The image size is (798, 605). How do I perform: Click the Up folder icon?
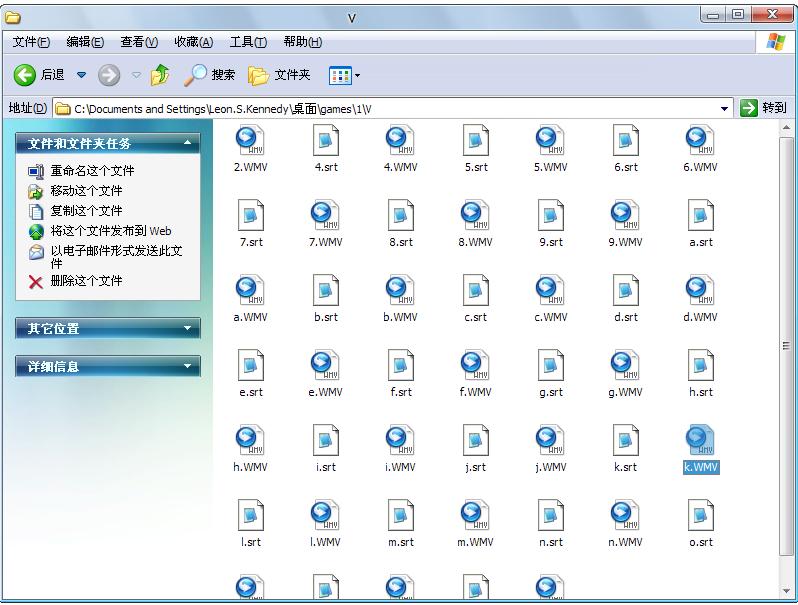point(160,75)
